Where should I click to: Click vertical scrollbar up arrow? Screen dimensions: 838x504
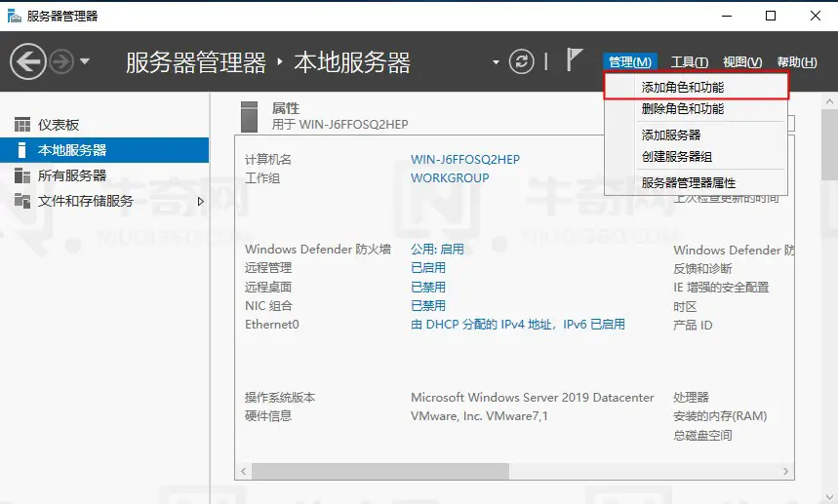click(829, 100)
